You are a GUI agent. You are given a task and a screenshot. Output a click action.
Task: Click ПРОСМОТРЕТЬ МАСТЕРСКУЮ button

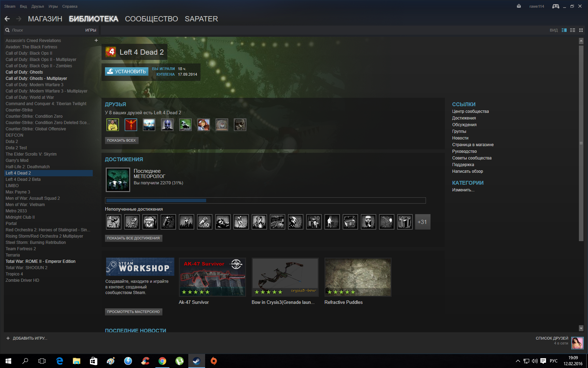click(x=133, y=312)
